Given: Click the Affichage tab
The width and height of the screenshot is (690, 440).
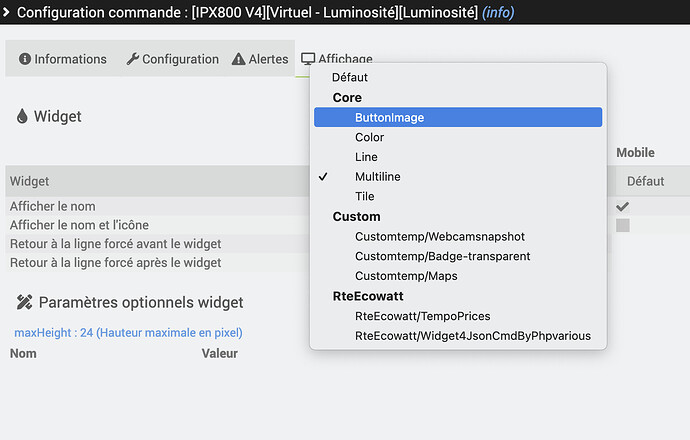Looking at the screenshot, I should click(336, 59).
